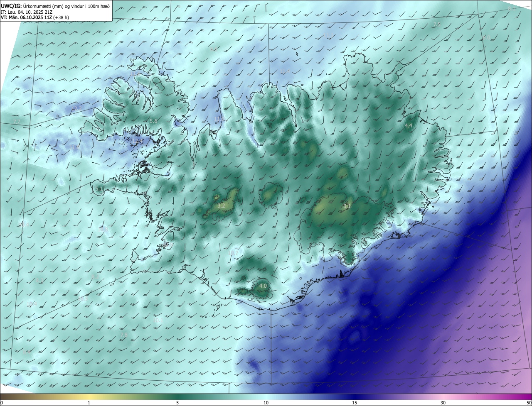This screenshot has width=532, height=406.
Task: Click the 4.0 value on the southern glacier
Action: click(263, 286)
